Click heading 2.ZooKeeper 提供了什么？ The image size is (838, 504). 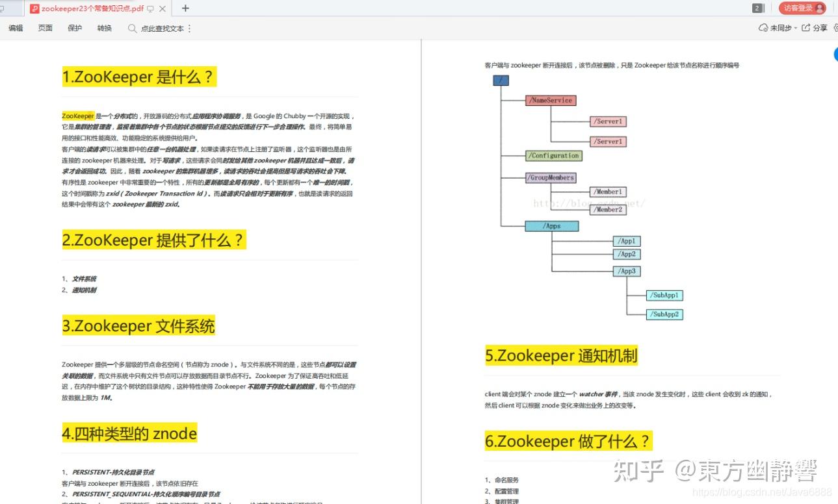pos(154,240)
